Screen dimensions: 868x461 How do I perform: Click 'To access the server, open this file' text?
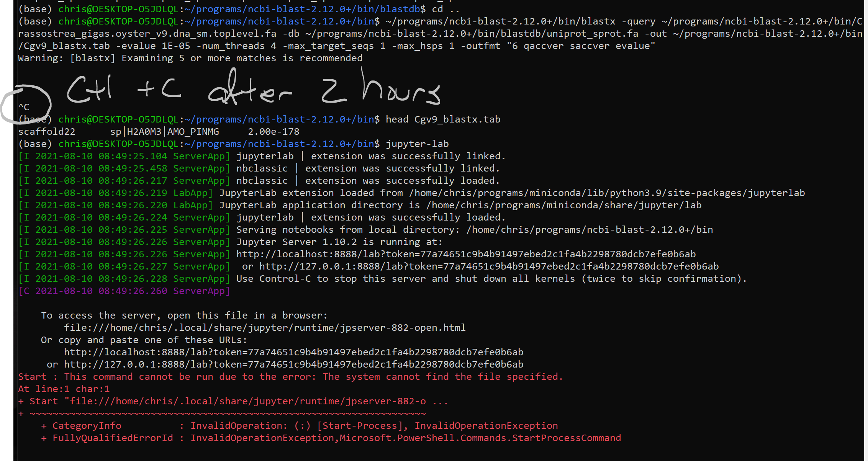pos(184,316)
